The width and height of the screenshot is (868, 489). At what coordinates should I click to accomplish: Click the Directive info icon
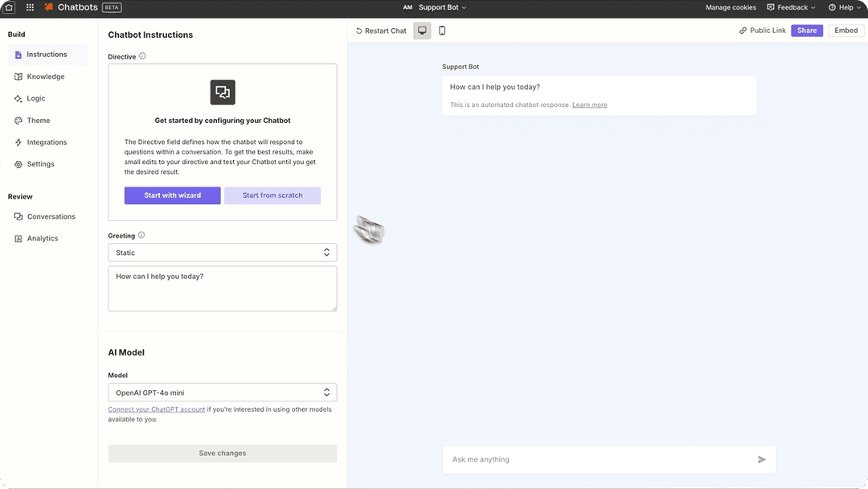pyautogui.click(x=142, y=56)
